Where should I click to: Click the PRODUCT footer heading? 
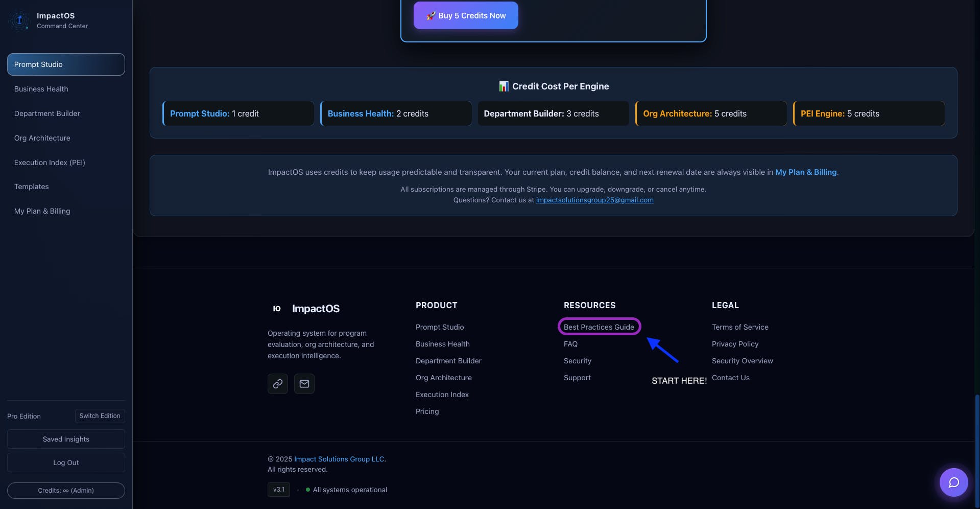(x=437, y=305)
